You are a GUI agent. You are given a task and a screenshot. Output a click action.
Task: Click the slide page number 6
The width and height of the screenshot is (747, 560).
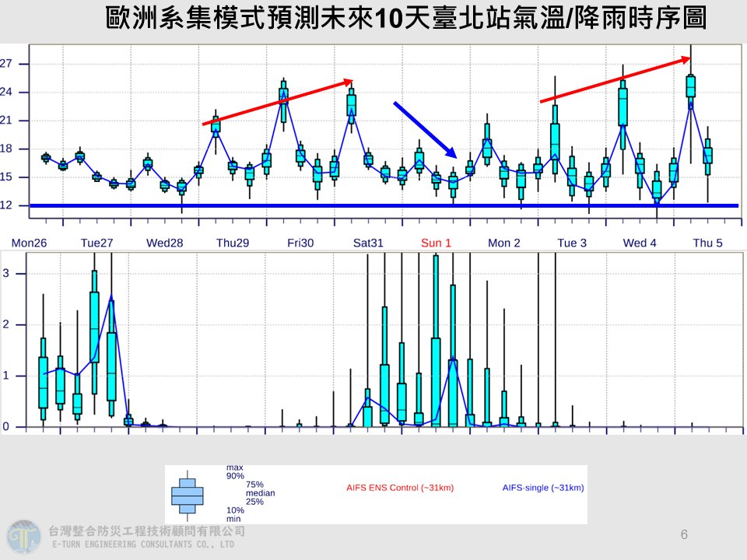coord(684,534)
